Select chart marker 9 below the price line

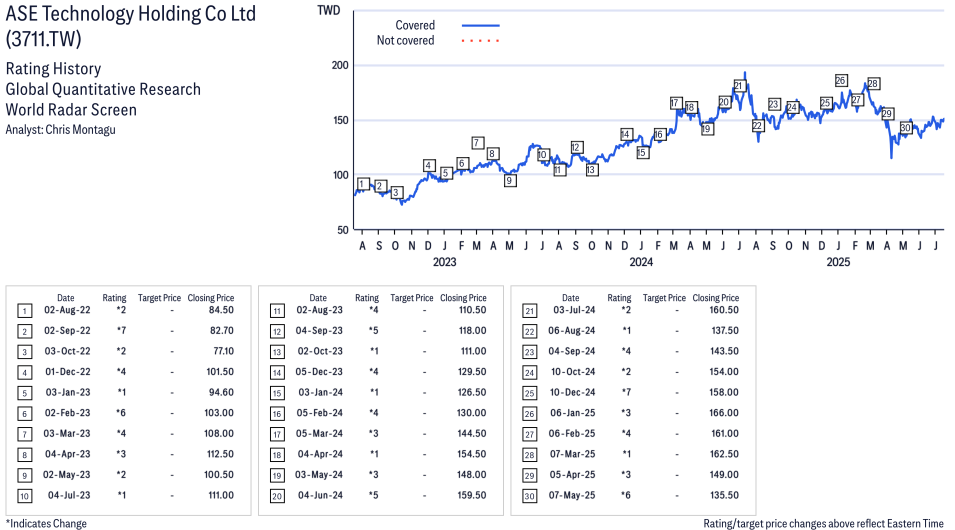tap(510, 180)
